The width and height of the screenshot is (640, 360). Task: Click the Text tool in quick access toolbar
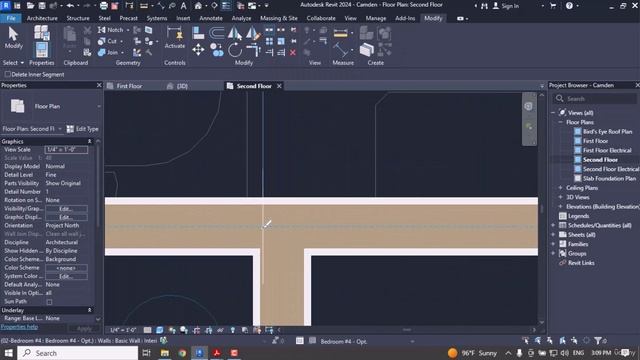point(184,6)
